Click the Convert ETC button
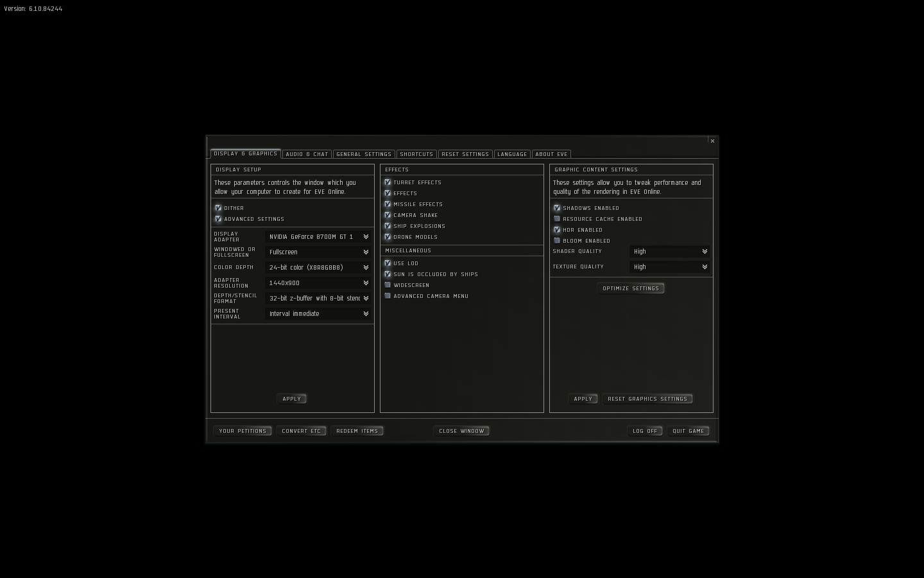 pyautogui.click(x=302, y=431)
